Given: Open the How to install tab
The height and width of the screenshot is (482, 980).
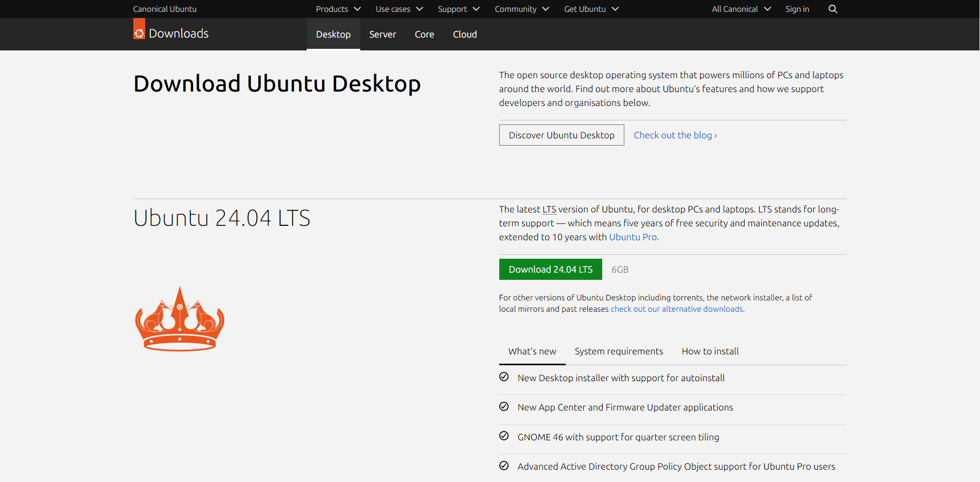Looking at the screenshot, I should click(x=710, y=351).
